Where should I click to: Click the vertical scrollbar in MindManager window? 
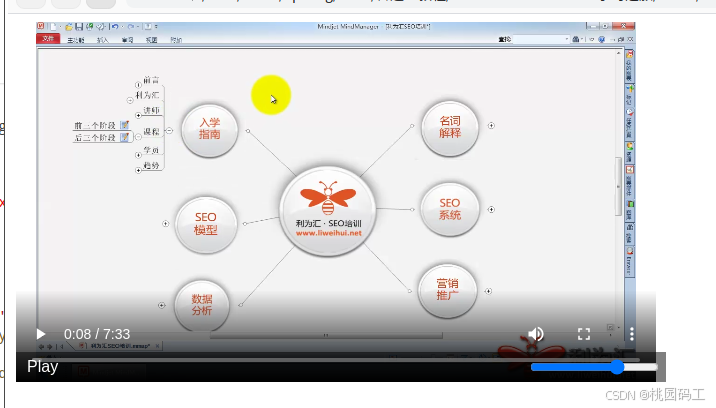click(x=619, y=186)
